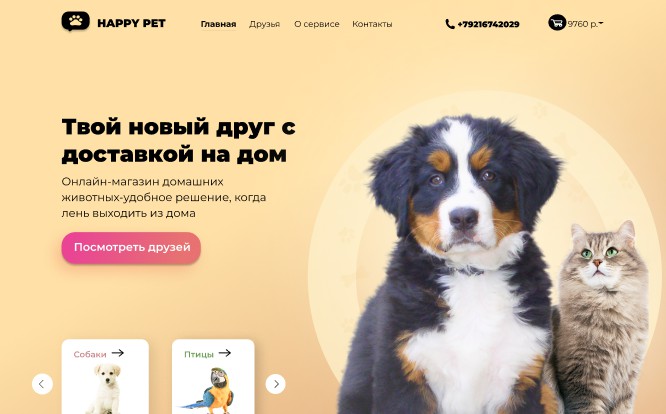
Task: Open the shopping cart icon
Action: [x=557, y=23]
